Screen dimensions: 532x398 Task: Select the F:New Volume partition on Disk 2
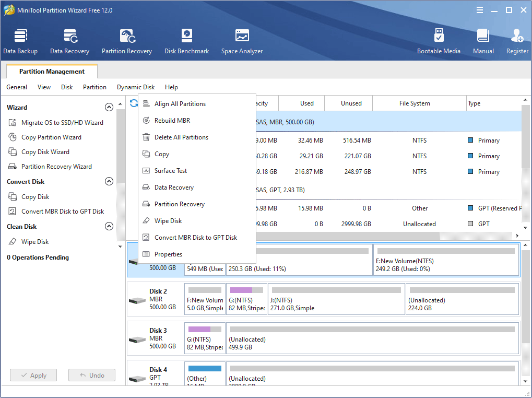[205, 299]
